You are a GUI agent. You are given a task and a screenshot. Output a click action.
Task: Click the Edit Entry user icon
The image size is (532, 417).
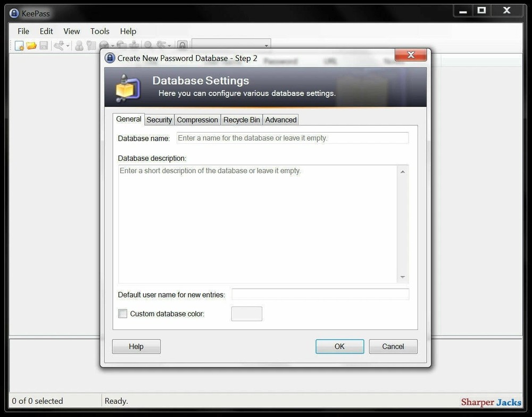pyautogui.click(x=78, y=45)
